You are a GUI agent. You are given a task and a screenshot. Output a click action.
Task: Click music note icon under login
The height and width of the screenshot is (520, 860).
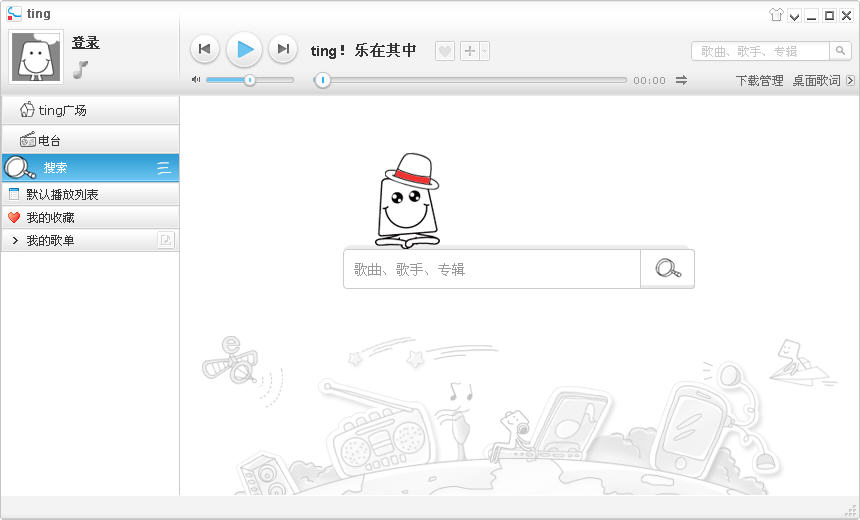tap(81, 69)
